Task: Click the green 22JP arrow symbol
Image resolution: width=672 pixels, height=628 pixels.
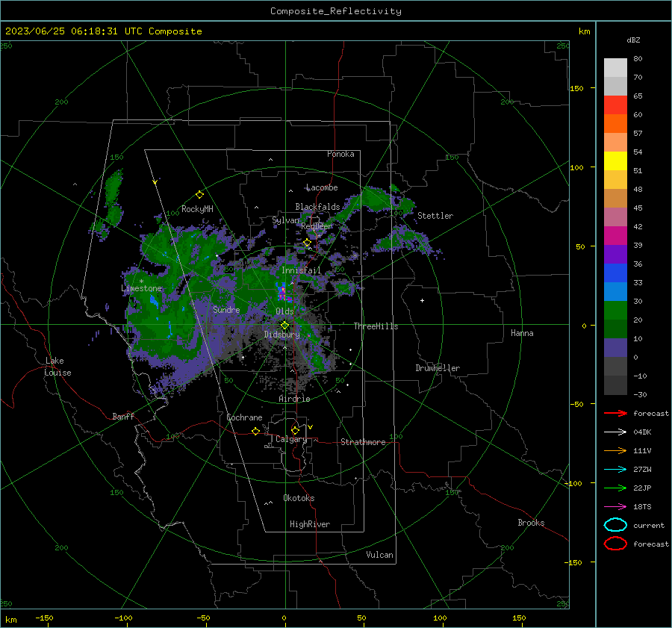Action: coord(615,488)
